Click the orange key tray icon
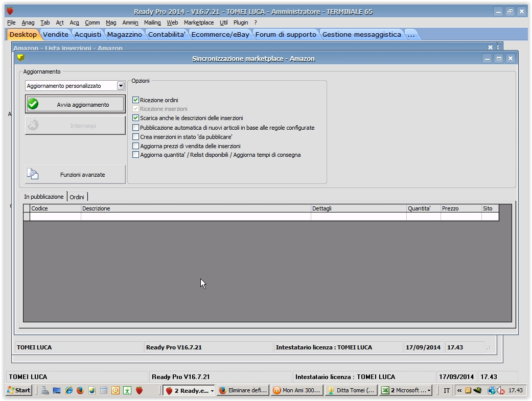 pos(468,390)
